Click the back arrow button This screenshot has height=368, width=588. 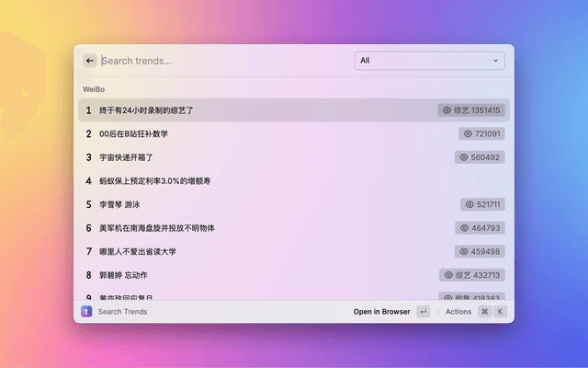(x=90, y=61)
